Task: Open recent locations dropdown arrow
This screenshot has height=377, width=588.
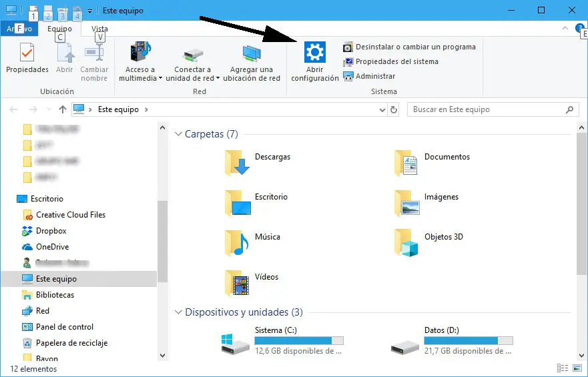Action: [x=48, y=109]
